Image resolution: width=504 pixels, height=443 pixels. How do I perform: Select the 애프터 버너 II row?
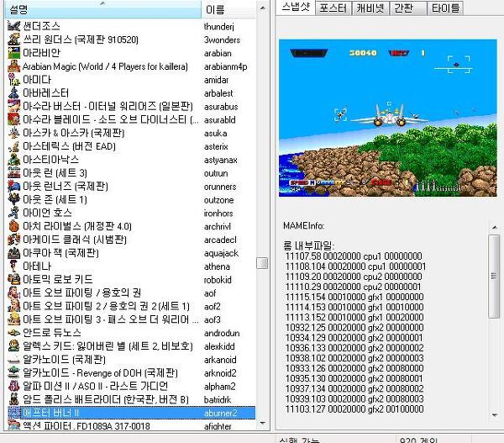point(131,413)
